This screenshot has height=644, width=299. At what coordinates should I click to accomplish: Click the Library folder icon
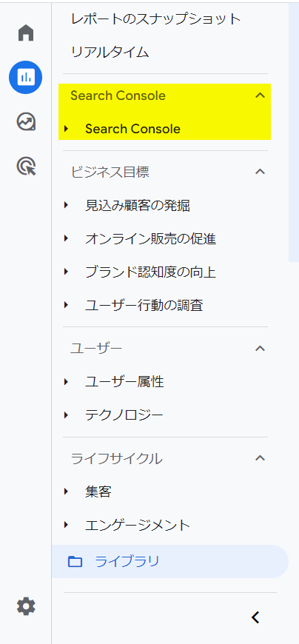pyautogui.click(x=75, y=561)
